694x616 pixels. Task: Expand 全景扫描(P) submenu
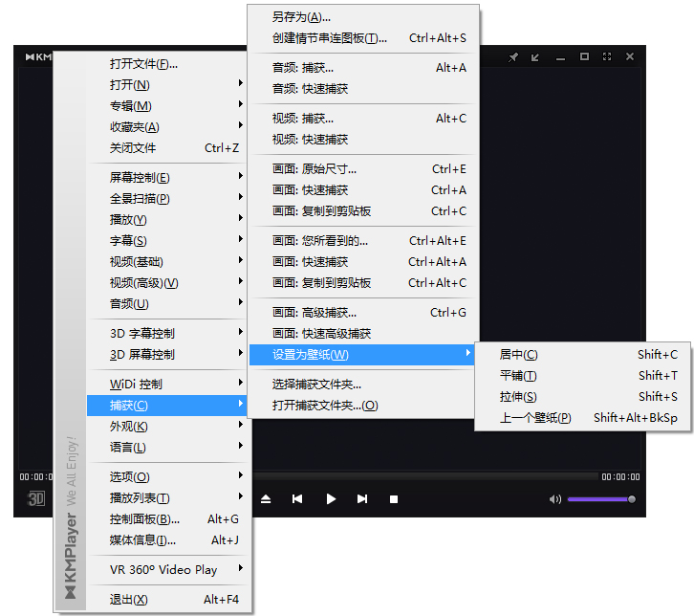166,199
